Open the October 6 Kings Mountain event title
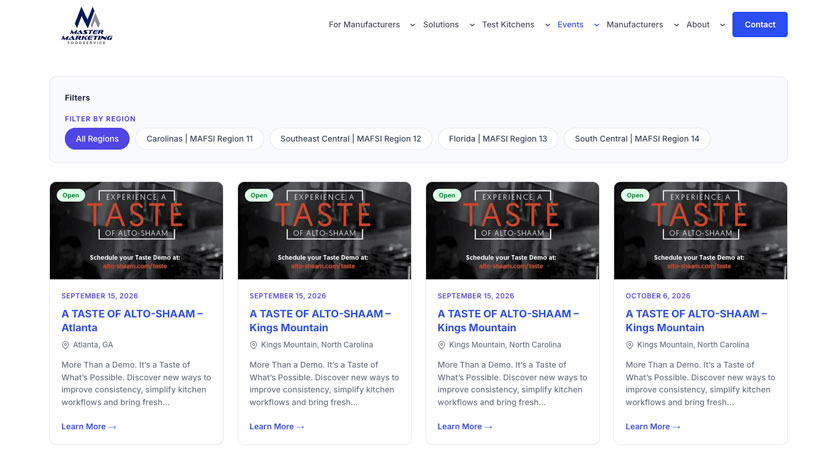 pos(696,320)
